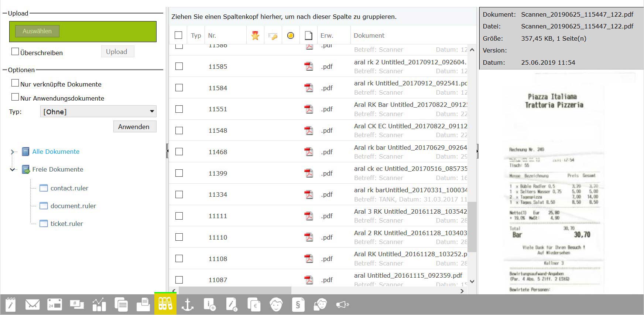Open the person with padlock icon

tap(321, 305)
